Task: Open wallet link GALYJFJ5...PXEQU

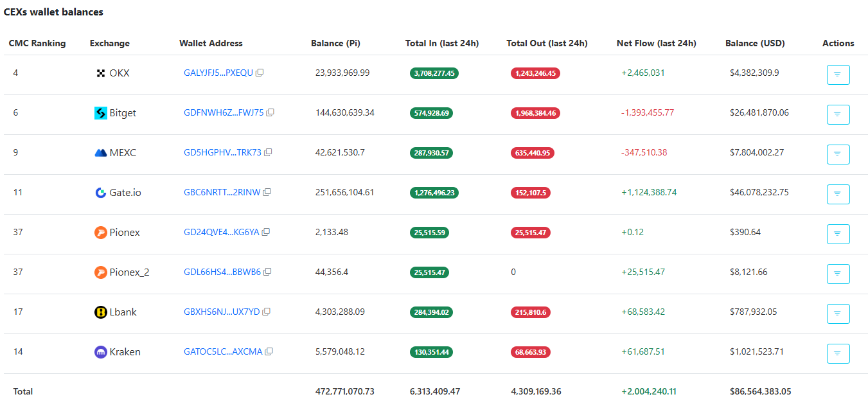Action: pyautogui.click(x=218, y=73)
